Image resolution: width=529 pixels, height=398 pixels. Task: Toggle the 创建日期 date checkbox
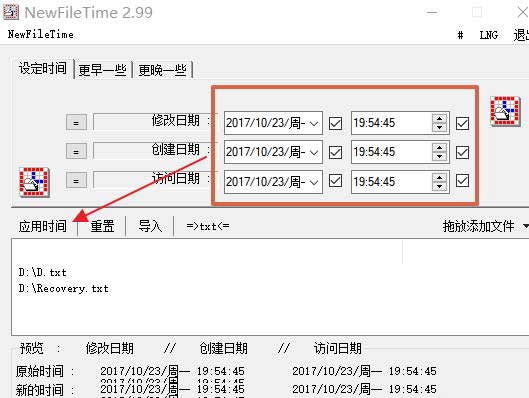click(x=335, y=152)
